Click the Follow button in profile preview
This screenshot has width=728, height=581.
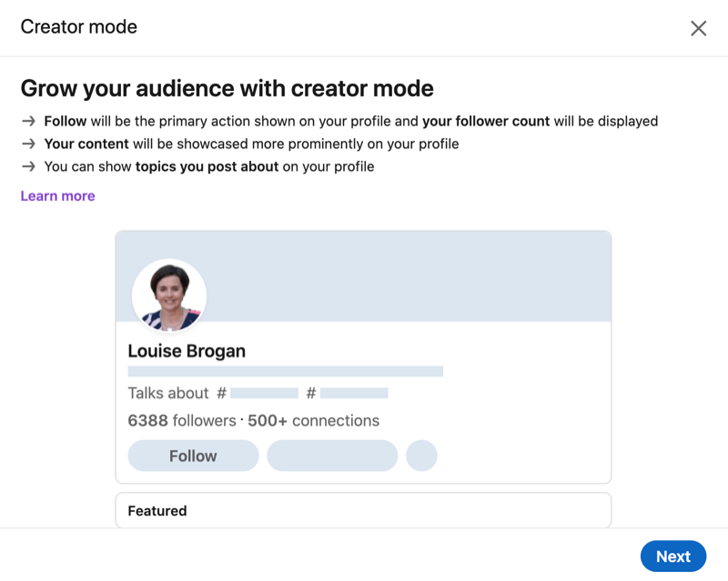click(x=193, y=456)
